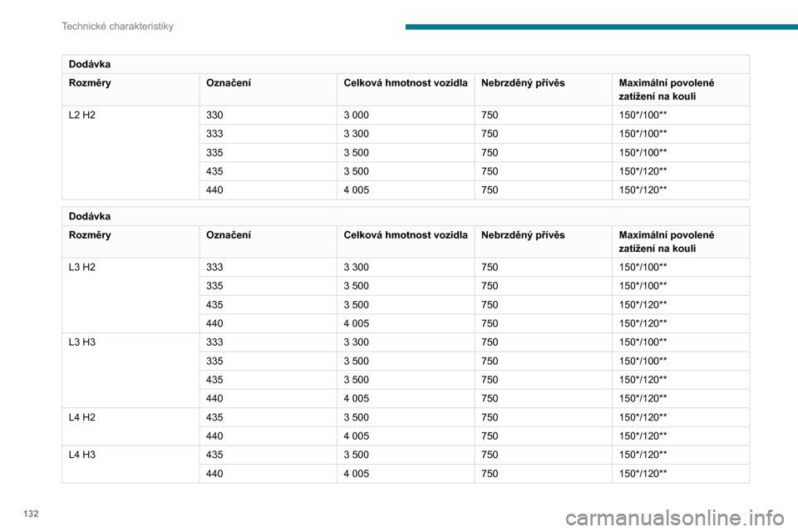Click "3 300" in L2 H2's 333 row

[x=357, y=134]
